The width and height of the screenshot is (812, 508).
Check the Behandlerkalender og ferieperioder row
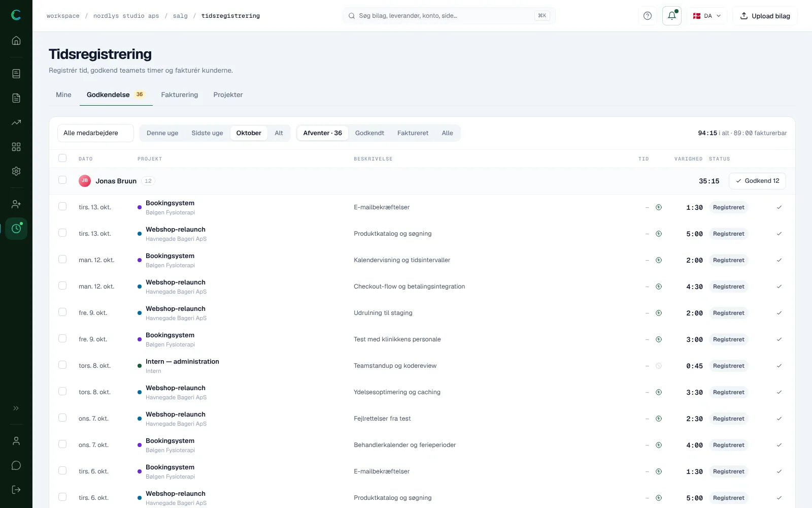coord(62,444)
